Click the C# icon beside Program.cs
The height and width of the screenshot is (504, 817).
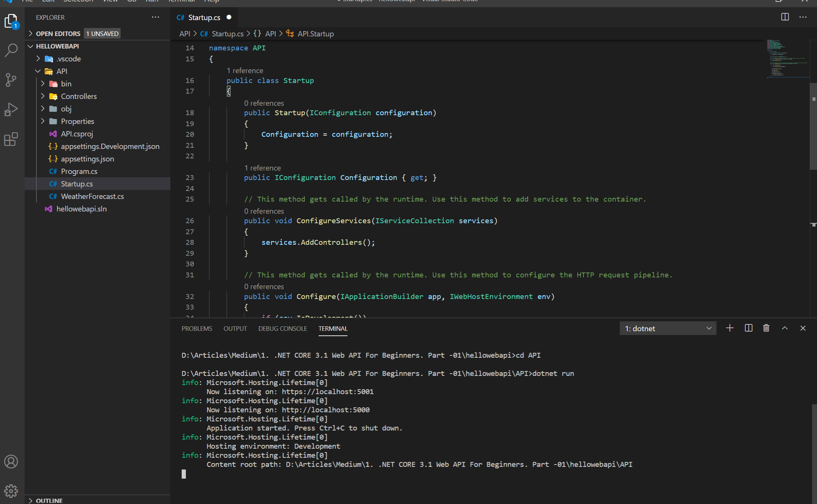53,171
